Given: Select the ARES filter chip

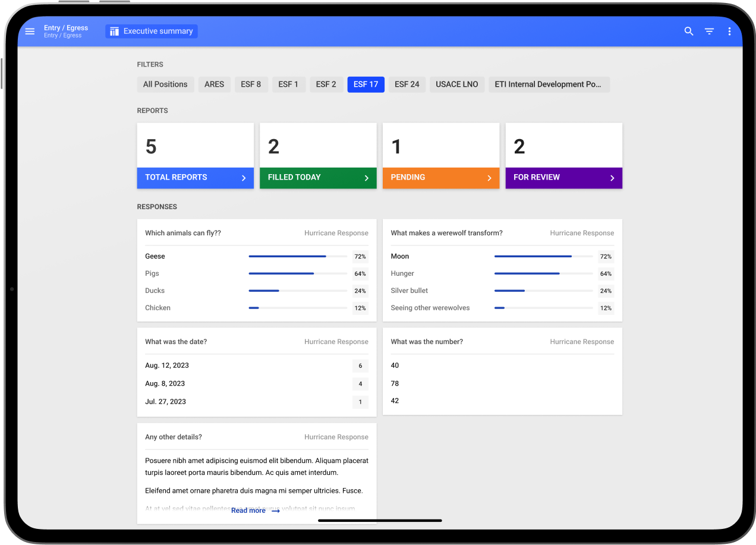Looking at the screenshot, I should [x=214, y=84].
